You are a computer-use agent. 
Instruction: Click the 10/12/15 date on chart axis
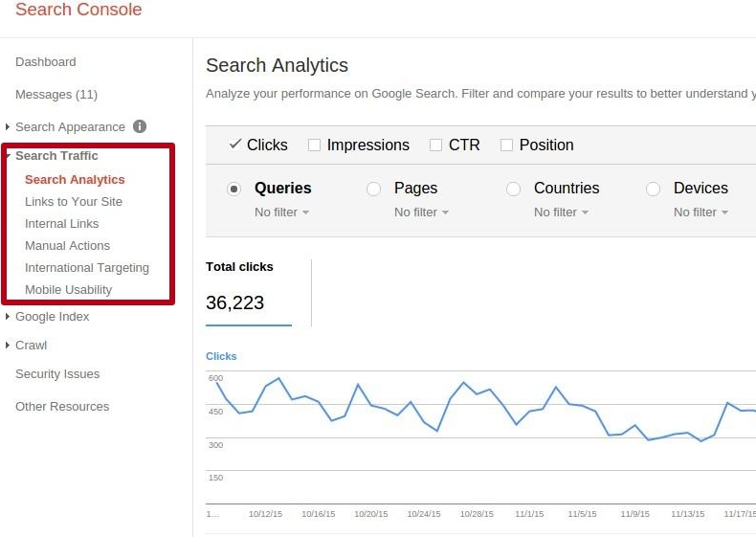click(x=266, y=514)
